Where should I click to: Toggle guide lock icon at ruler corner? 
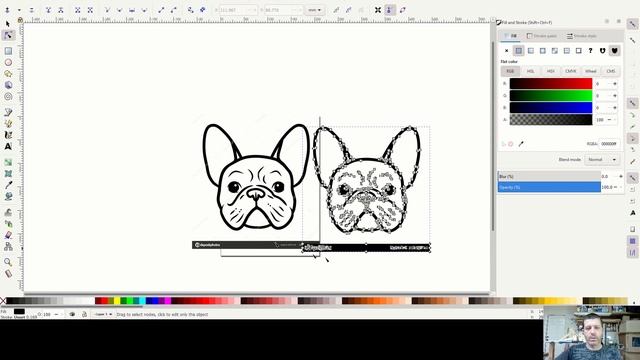pos(20,20)
